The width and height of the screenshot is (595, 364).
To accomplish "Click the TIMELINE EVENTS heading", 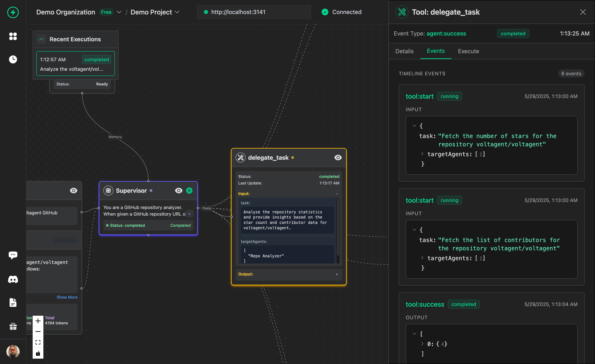I will [x=422, y=74].
